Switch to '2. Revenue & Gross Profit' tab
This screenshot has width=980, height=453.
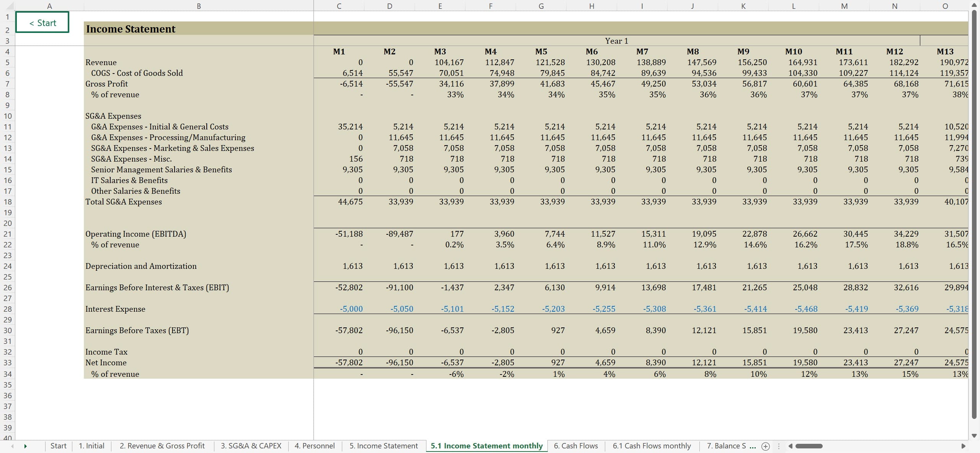pyautogui.click(x=162, y=446)
